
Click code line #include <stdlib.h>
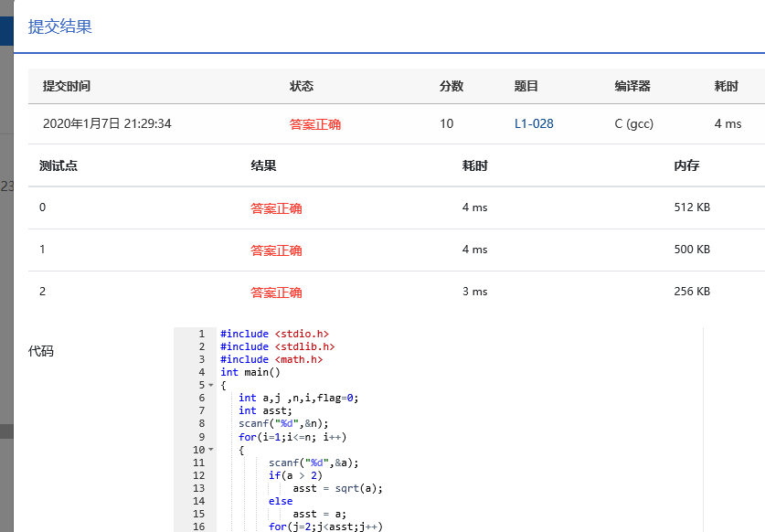278,346
